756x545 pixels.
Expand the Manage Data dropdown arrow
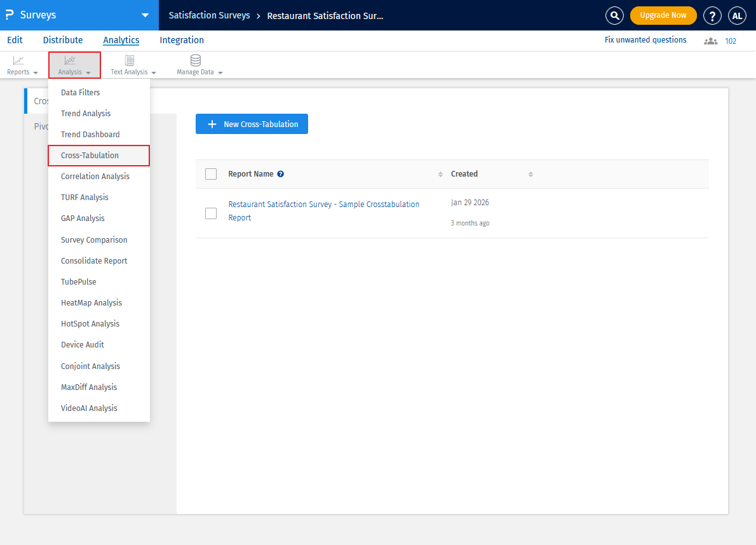(220, 73)
